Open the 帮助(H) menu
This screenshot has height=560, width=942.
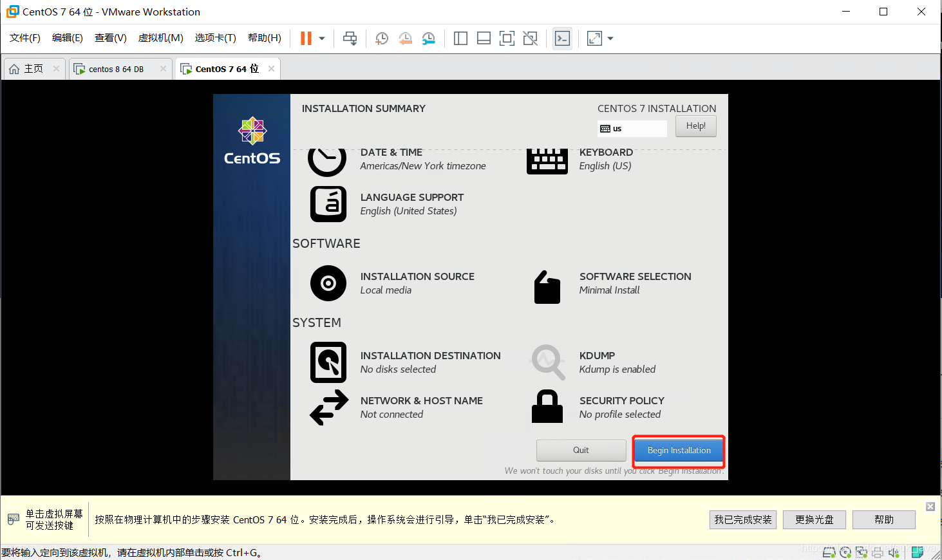click(x=265, y=38)
